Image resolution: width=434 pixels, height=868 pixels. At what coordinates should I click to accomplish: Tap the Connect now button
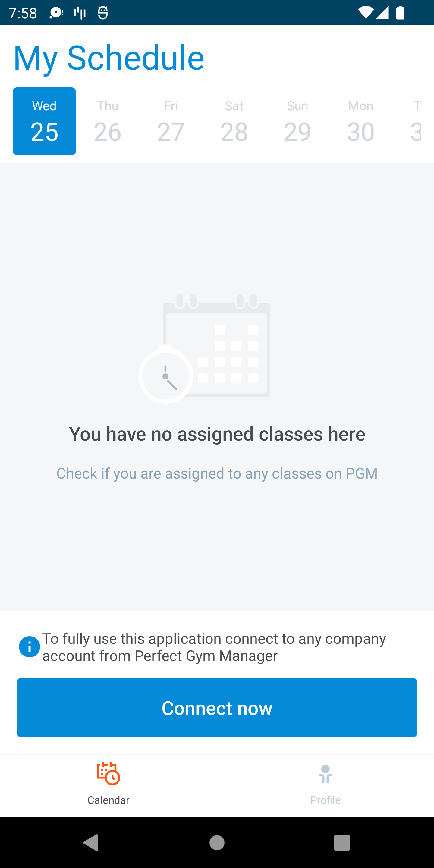[217, 707]
